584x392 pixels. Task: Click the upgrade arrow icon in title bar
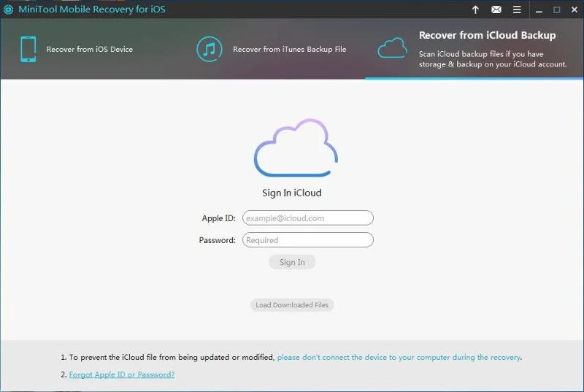475,9
